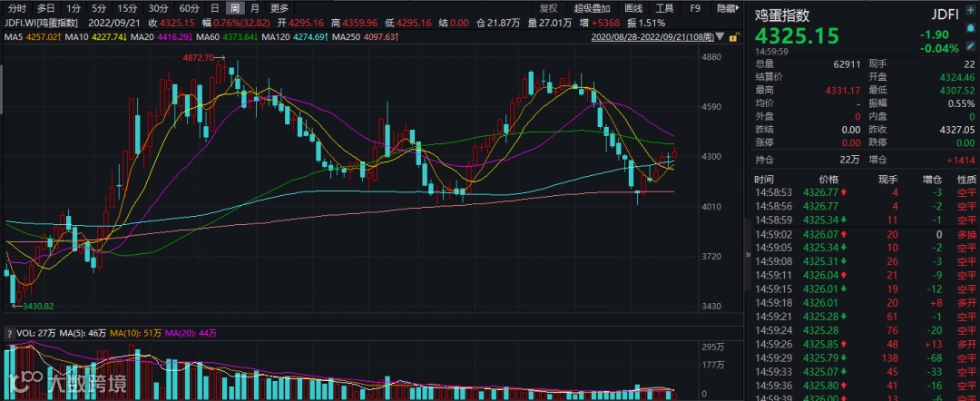Click the 总量 62911 value
Screen dimensions: 980x401
coord(847,64)
